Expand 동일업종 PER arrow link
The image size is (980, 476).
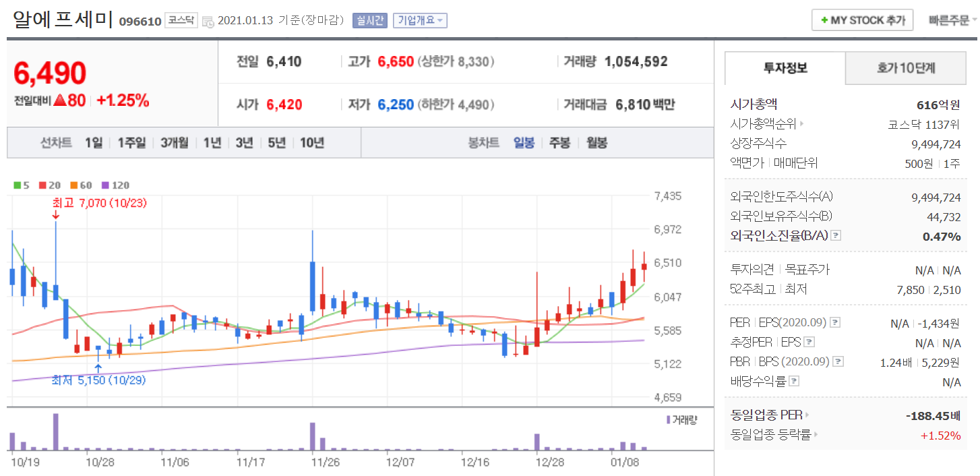(807, 415)
